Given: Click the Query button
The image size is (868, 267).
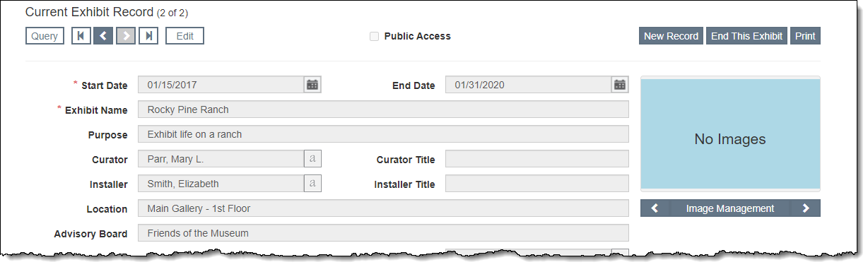Looking at the screenshot, I should (x=45, y=36).
